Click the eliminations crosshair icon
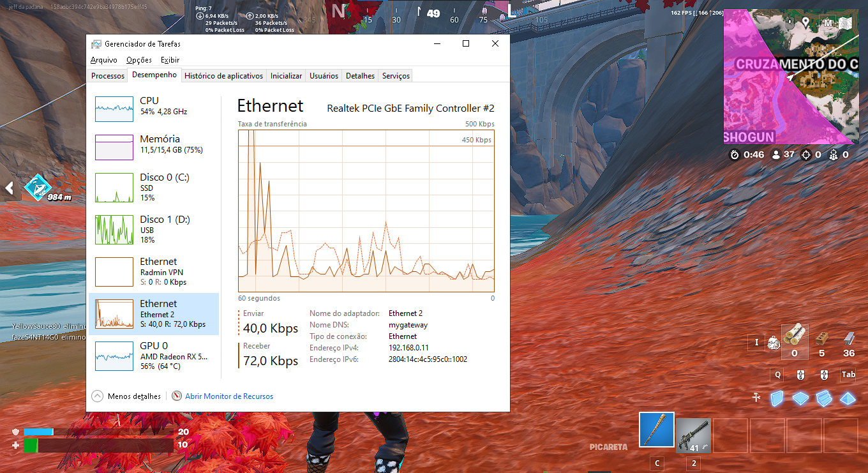 (807, 154)
